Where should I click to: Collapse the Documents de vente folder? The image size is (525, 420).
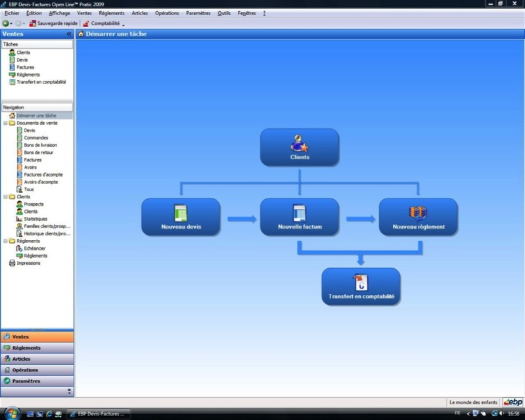(5, 123)
